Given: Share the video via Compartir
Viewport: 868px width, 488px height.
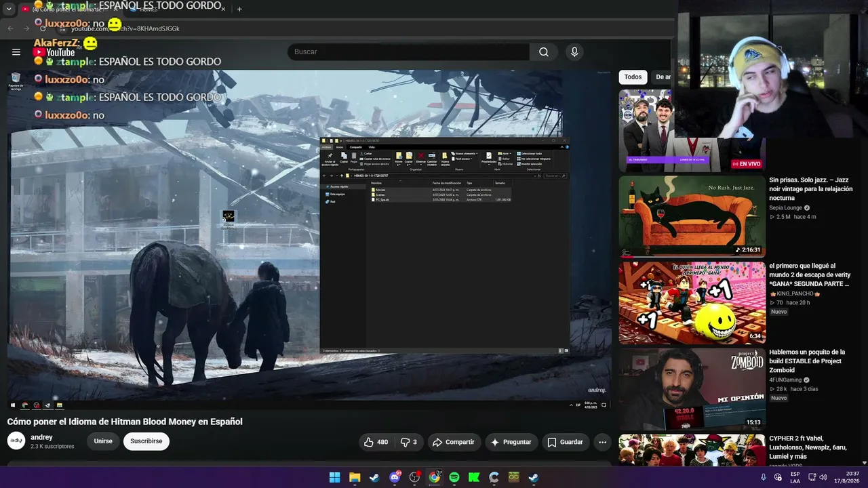Looking at the screenshot, I should 454,442.
